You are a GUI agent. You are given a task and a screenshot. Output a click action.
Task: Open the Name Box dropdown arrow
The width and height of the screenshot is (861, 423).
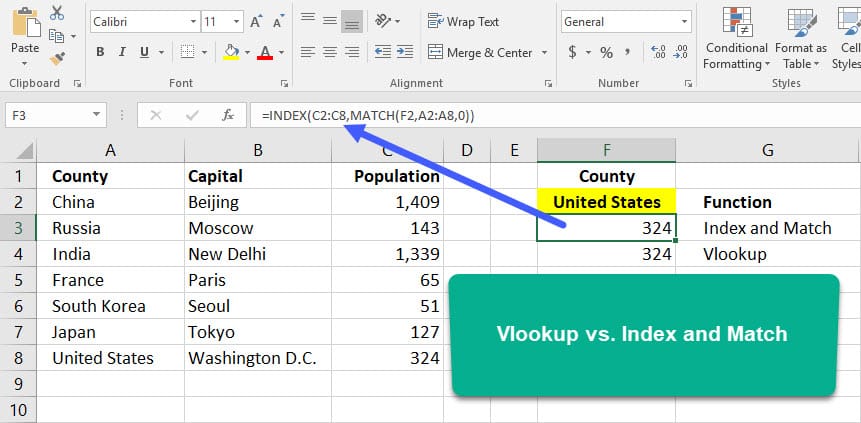[x=125, y=115]
